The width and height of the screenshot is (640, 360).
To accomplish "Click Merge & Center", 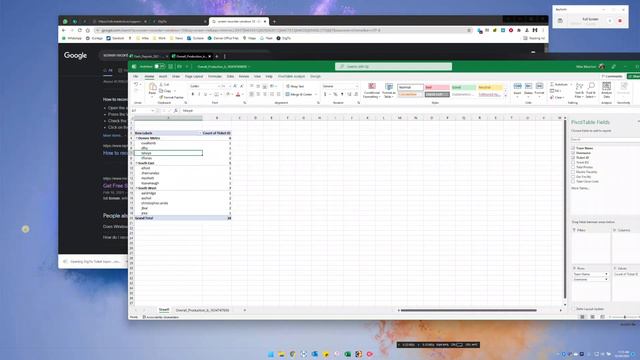I will tap(300, 94).
